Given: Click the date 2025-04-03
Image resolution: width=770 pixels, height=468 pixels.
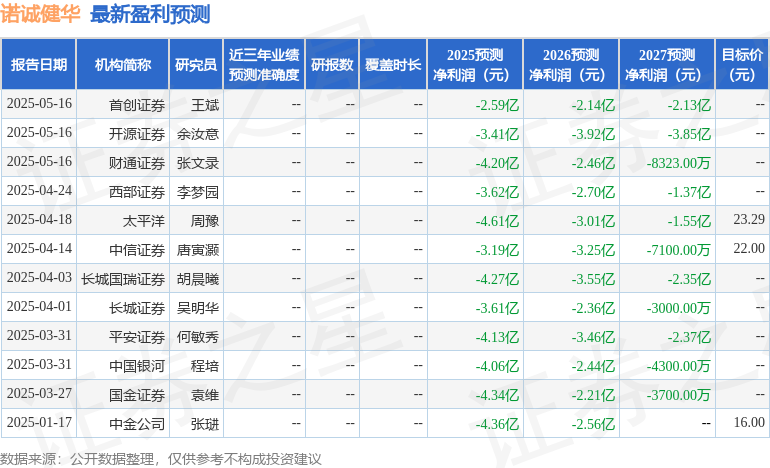Looking at the screenshot, I should [x=39, y=277].
